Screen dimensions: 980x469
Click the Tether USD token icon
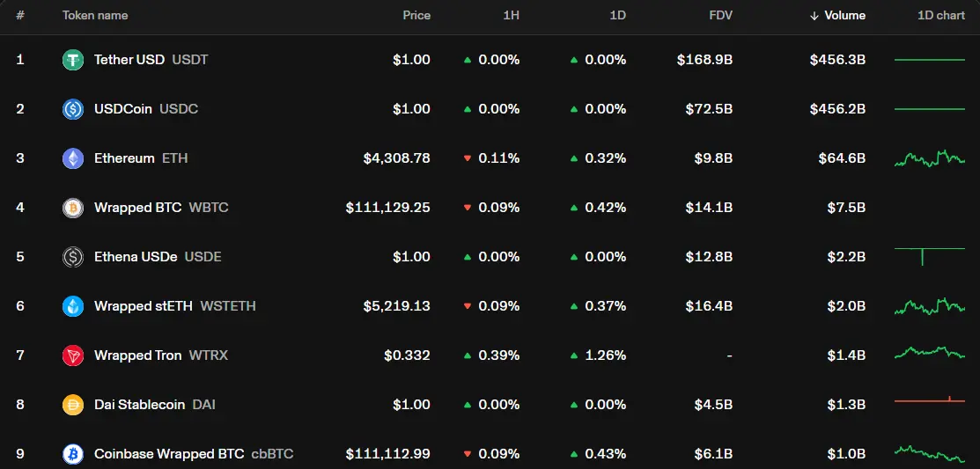click(73, 60)
